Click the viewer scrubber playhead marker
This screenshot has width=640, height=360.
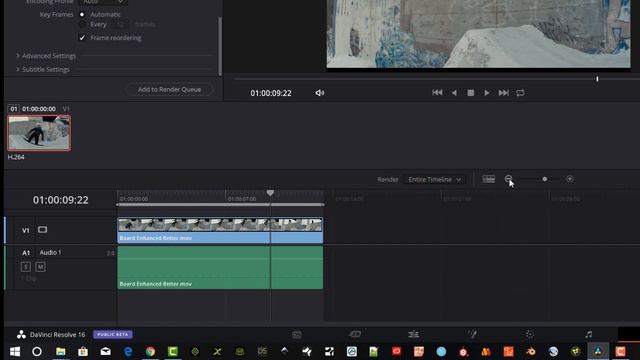tap(597, 79)
